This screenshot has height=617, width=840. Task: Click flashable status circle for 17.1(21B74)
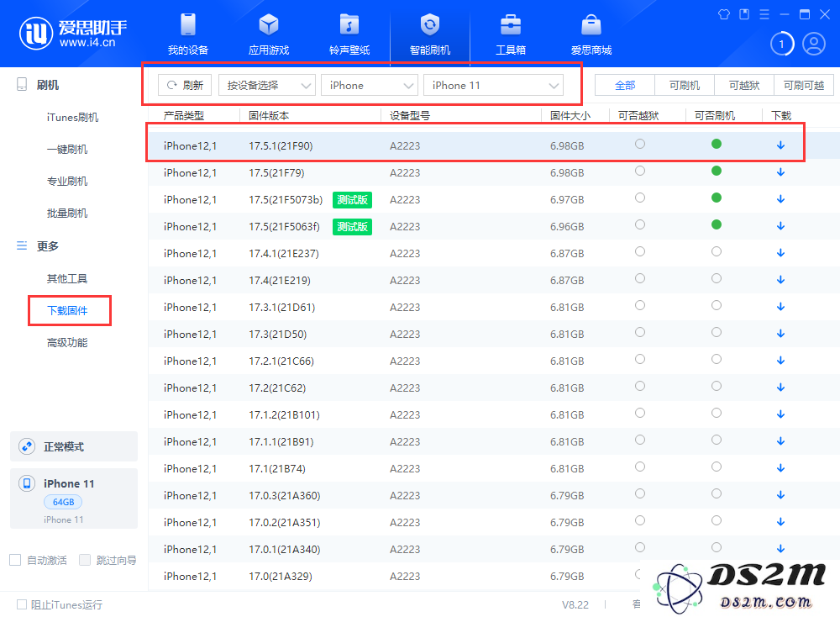pyautogui.click(x=717, y=467)
